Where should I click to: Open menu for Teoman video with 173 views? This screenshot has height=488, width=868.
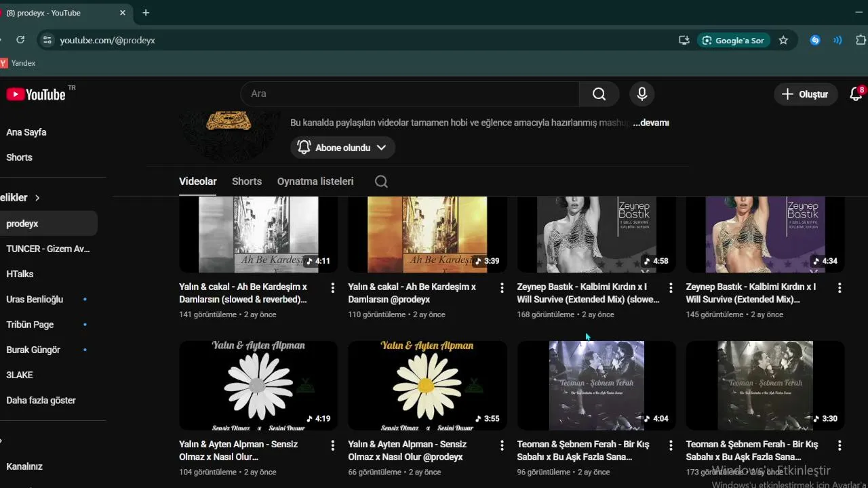840,445
